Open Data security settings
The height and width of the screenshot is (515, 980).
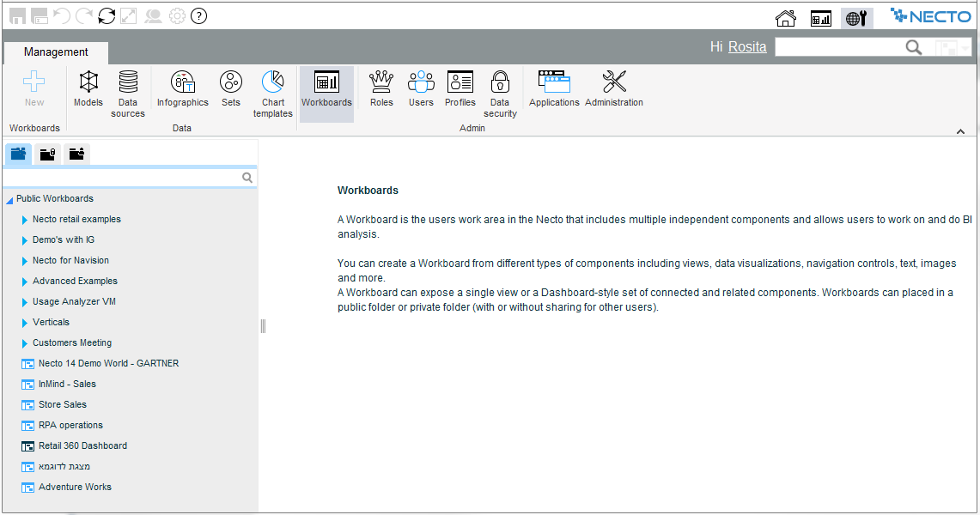tap(500, 89)
